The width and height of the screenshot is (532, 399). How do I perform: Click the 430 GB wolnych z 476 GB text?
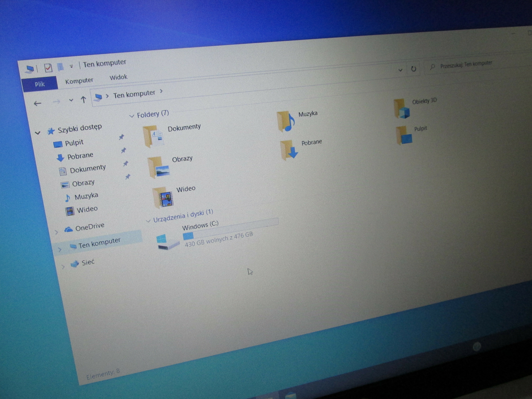(x=219, y=240)
